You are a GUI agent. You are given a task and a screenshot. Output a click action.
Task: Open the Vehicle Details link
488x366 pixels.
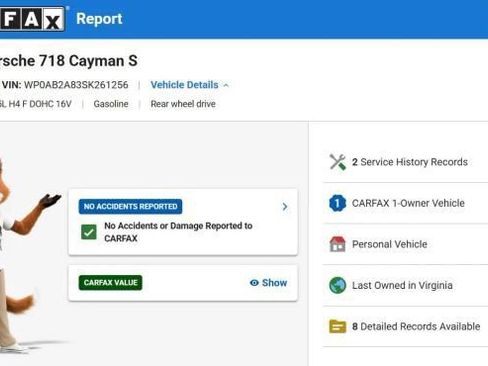click(x=184, y=85)
